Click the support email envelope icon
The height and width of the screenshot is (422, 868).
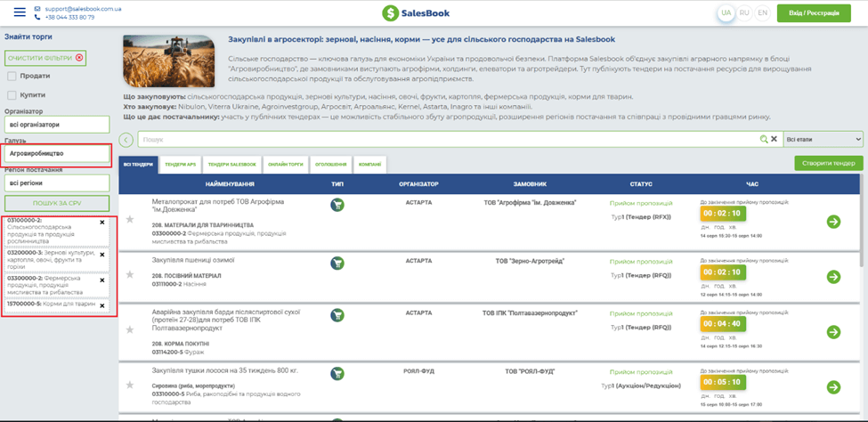coord(37,9)
